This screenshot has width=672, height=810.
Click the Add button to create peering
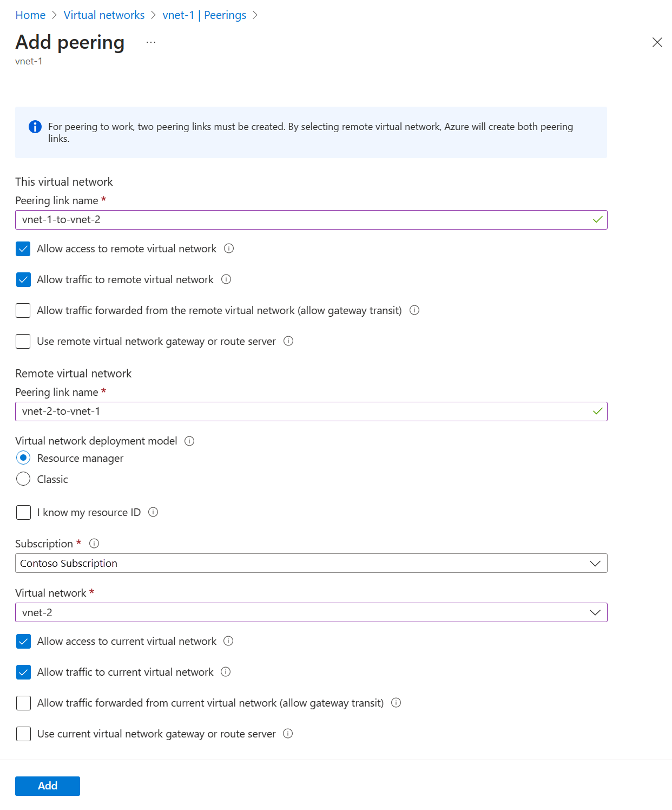(47, 786)
